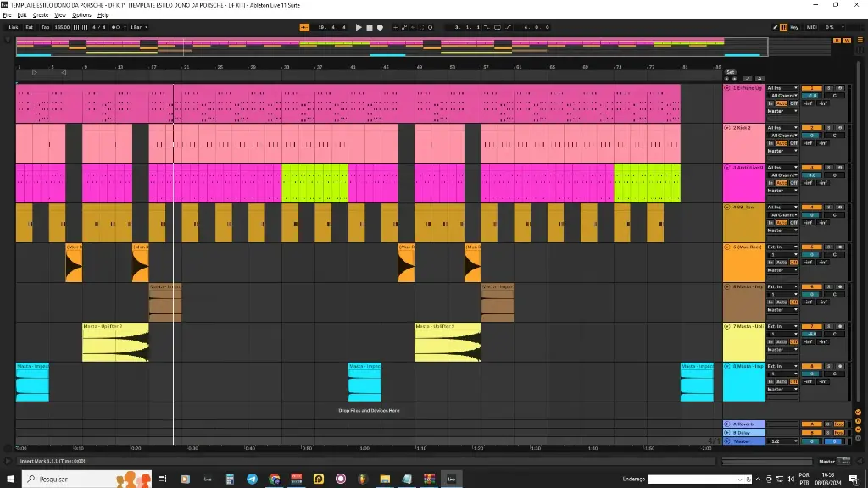The height and width of the screenshot is (488, 868).
Task: Click the Set locator button
Action: click(x=730, y=73)
